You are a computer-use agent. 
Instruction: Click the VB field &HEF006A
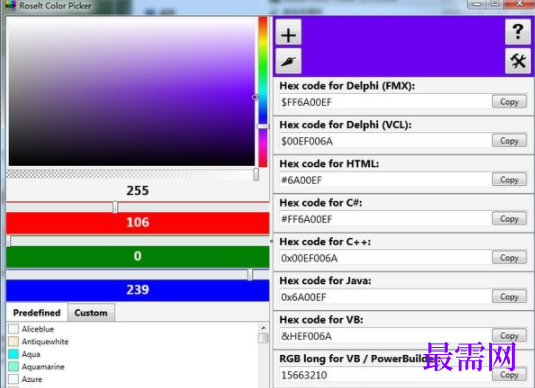tap(385, 336)
